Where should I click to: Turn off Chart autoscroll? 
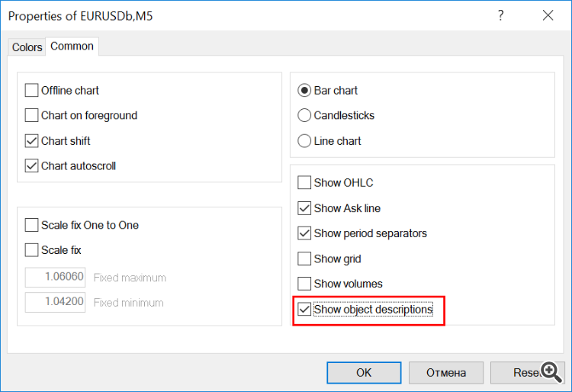click(32, 166)
